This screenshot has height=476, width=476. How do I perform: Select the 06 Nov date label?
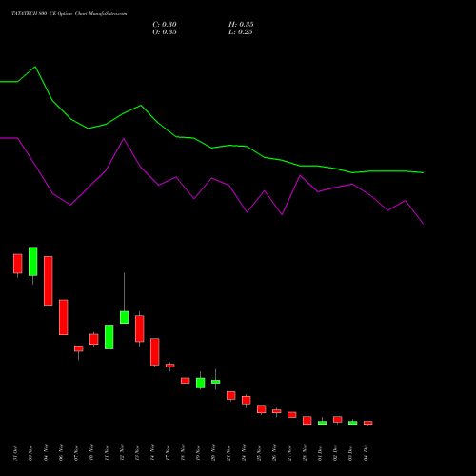61,453
